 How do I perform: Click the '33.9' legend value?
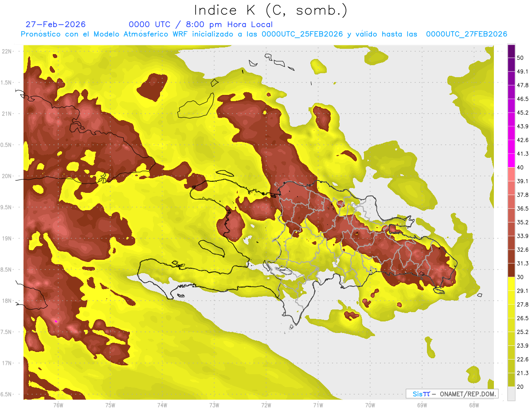523,236
